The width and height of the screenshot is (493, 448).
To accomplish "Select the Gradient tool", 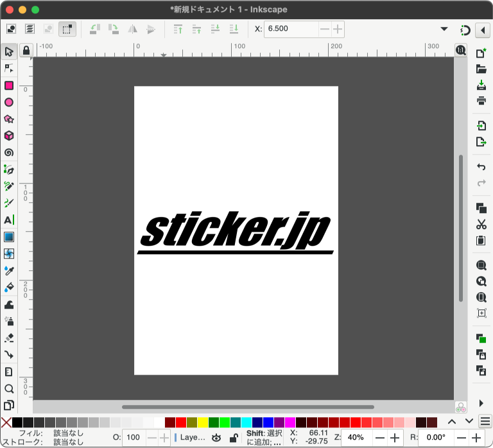I will tap(9, 237).
